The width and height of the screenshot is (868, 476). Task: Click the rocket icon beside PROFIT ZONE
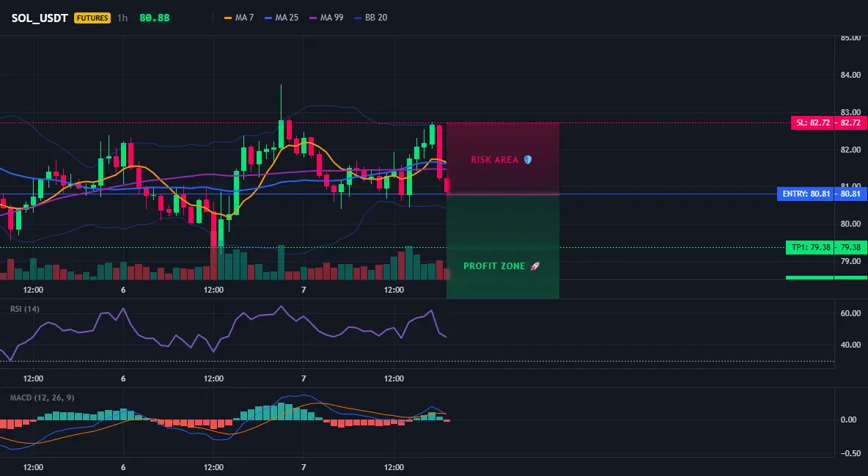tap(534, 266)
